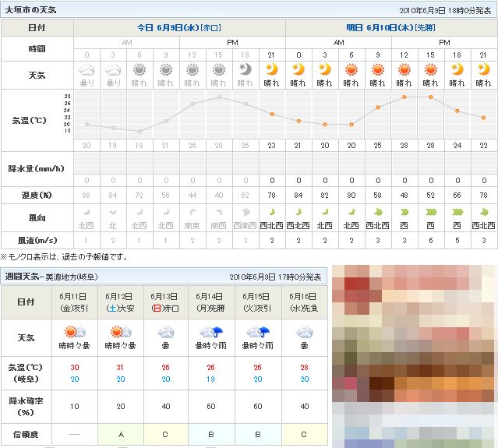Select 6月12日 high temperature 31
Image resolution: width=498 pixels, height=448 pixels.
click(x=120, y=367)
